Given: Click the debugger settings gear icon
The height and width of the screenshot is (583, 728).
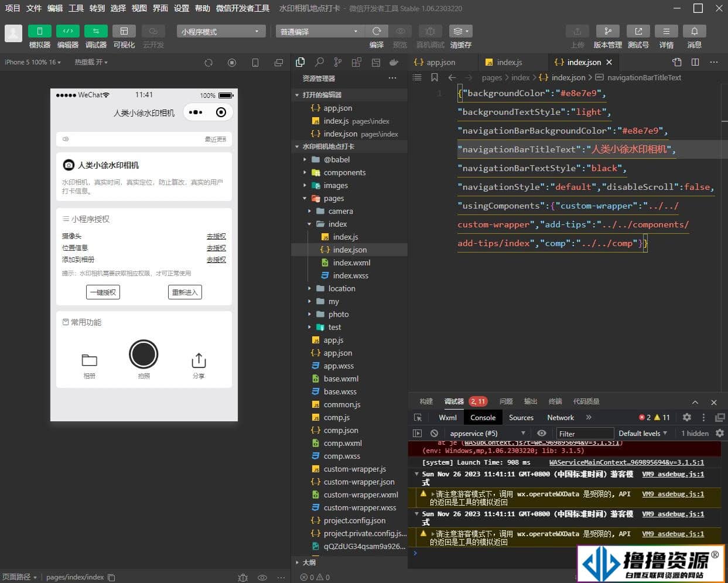Looking at the screenshot, I should point(687,417).
